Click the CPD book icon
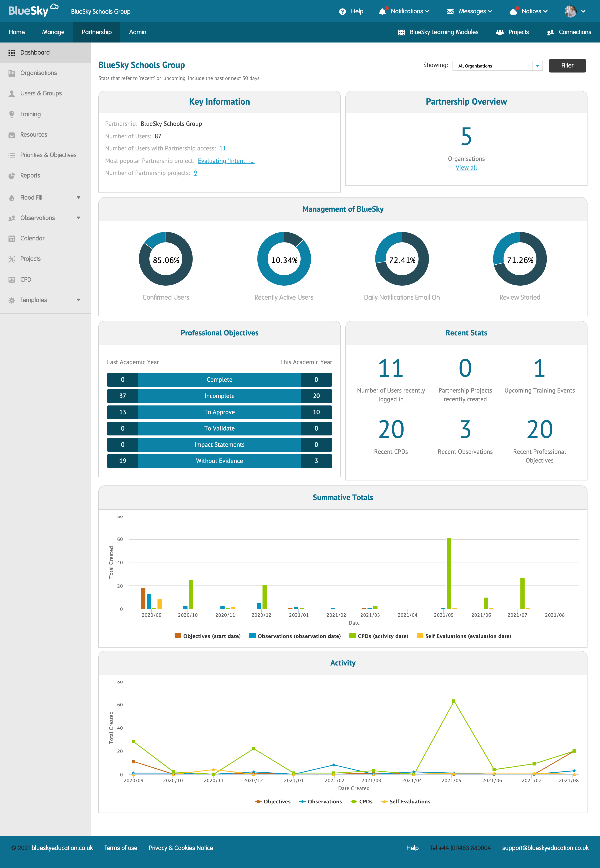This screenshot has width=600, height=868. click(12, 279)
